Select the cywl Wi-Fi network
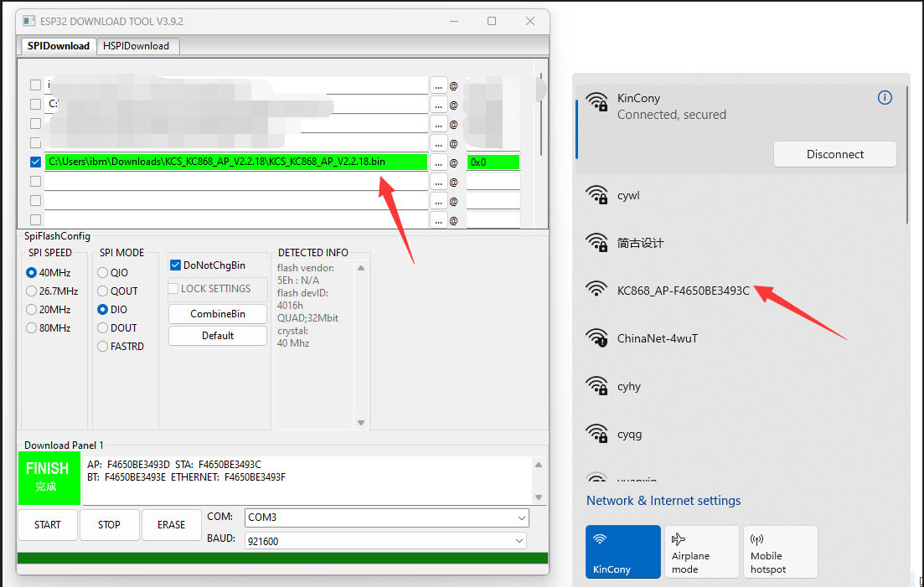924x587 pixels. pos(628,195)
